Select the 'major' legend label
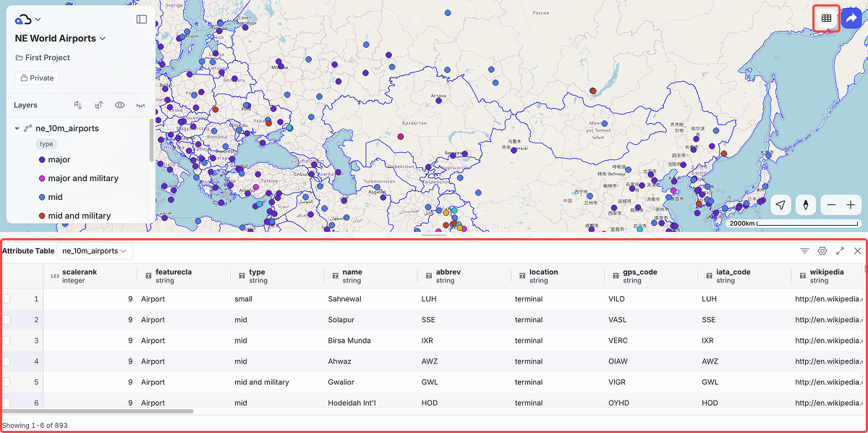 pos(59,160)
